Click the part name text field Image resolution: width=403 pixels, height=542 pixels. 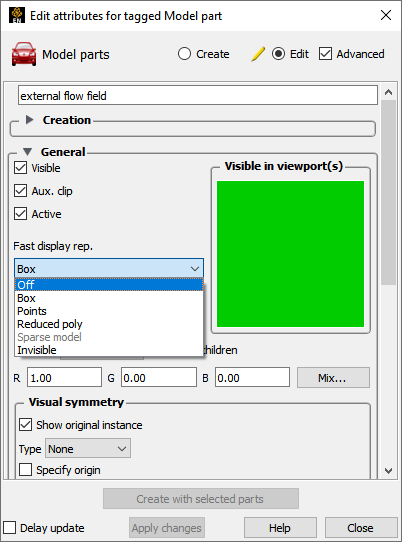[198, 96]
